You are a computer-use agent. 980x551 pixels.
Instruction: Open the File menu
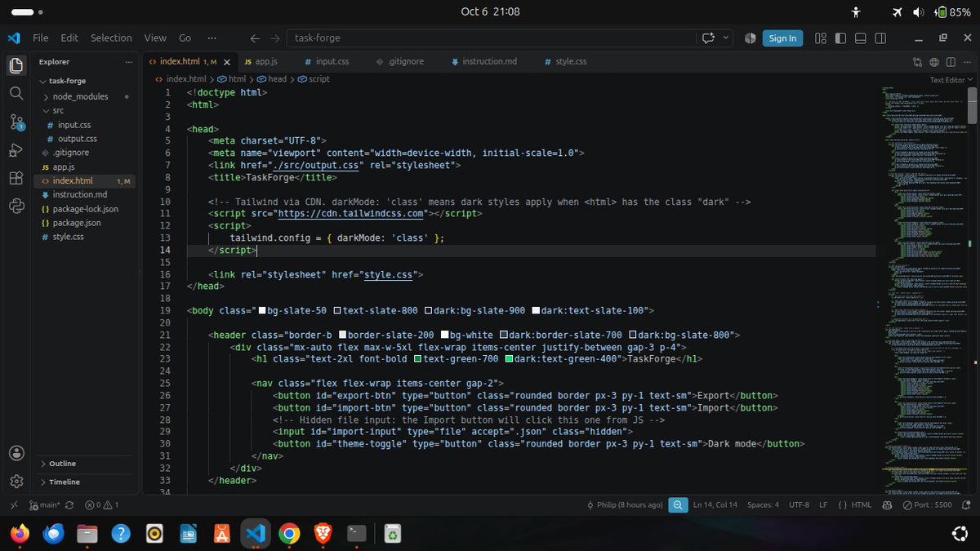pyautogui.click(x=40, y=38)
